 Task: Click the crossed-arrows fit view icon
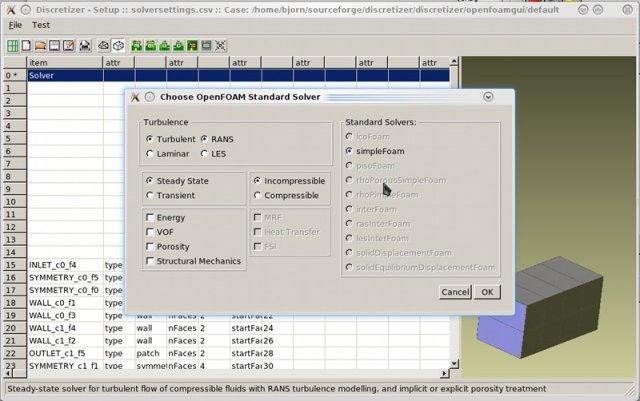[x=220, y=46]
